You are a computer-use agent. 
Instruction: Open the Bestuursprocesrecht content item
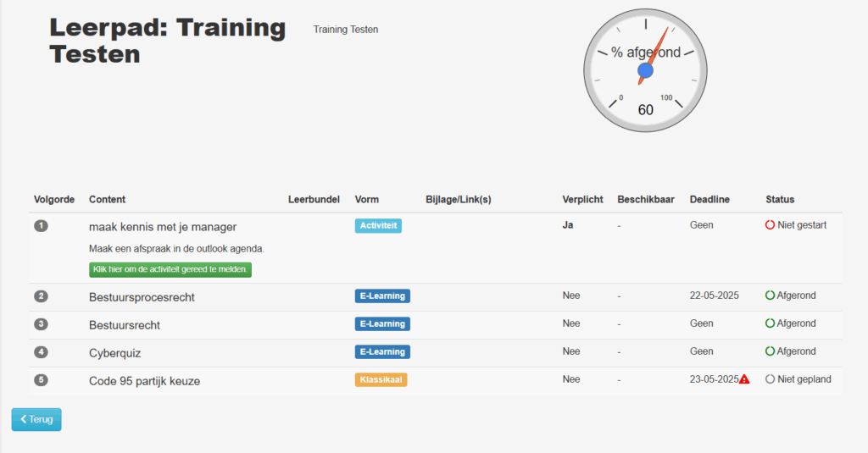[142, 297]
